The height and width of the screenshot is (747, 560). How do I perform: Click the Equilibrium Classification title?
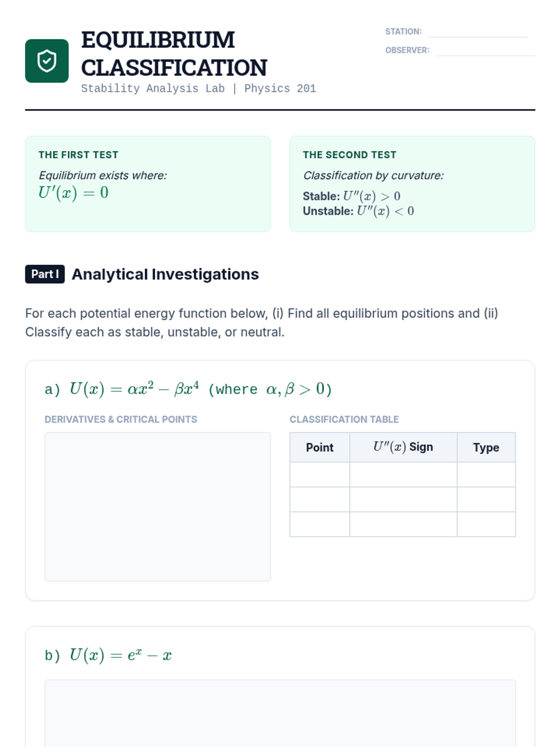point(174,54)
